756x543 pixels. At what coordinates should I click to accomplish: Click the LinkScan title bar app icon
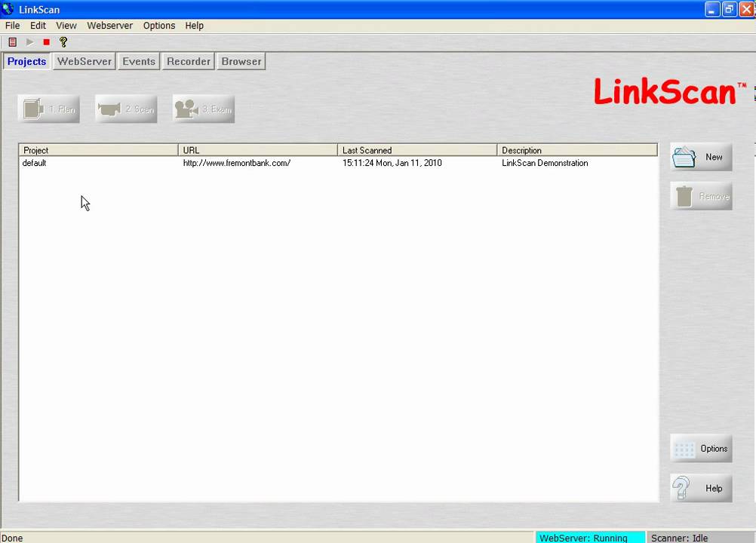tap(8, 9)
